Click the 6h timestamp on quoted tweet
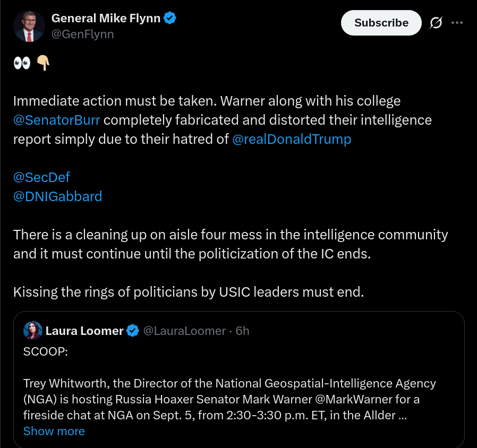The image size is (477, 448). pos(242,331)
